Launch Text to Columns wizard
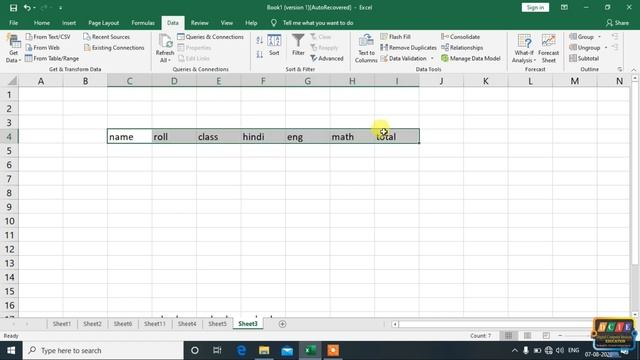This screenshot has height=360, width=640. pyautogui.click(x=366, y=49)
